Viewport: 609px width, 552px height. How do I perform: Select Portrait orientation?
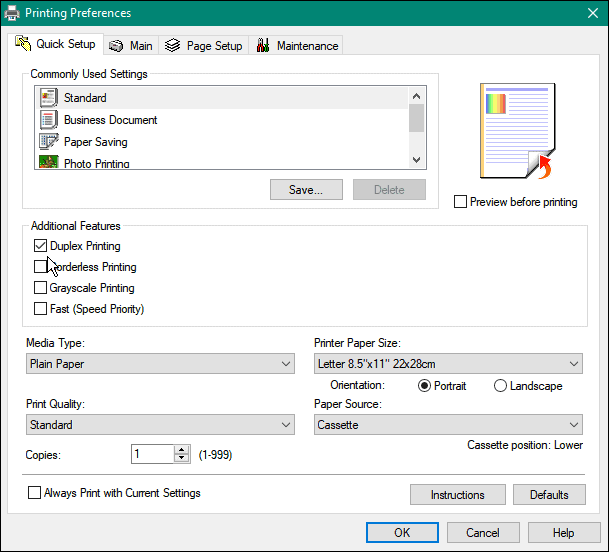[x=424, y=386]
